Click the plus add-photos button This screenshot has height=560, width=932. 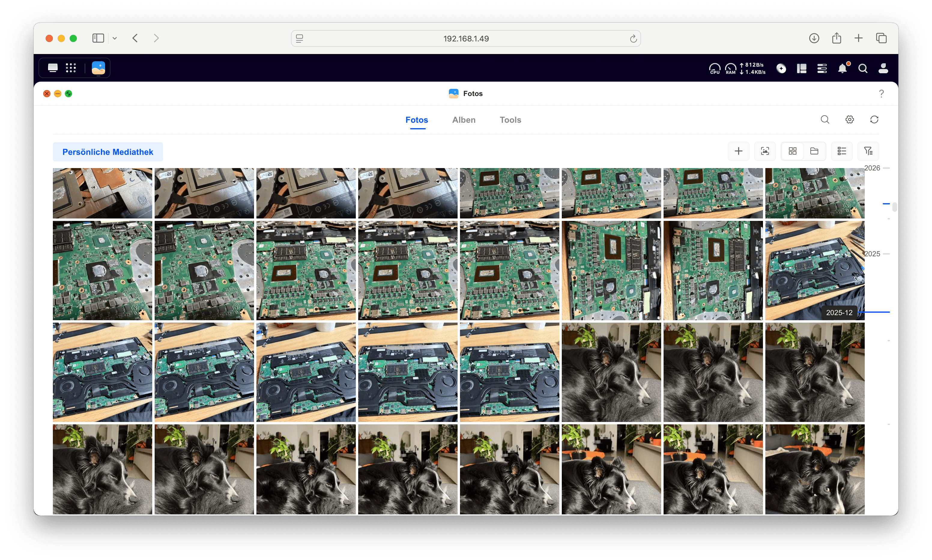[738, 151]
